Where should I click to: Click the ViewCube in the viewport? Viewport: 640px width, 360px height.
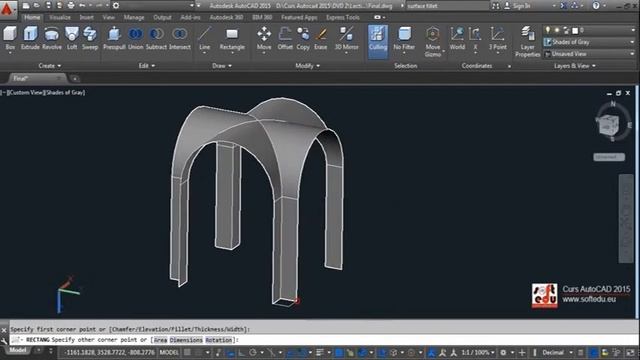[609, 124]
